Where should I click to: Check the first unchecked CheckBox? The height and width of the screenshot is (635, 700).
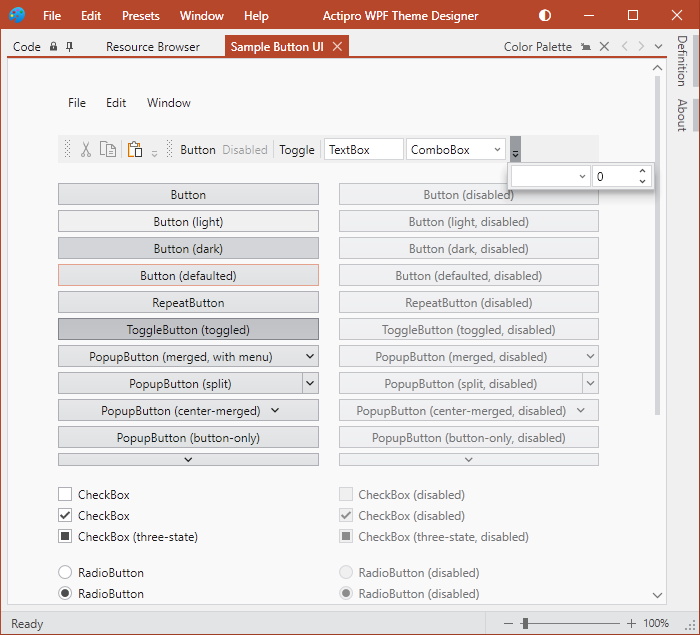click(65, 494)
